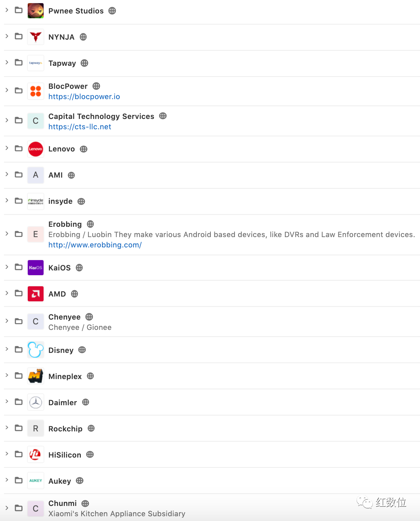Expand the AMD group chevron
This screenshot has height=521, width=420.
coord(7,293)
